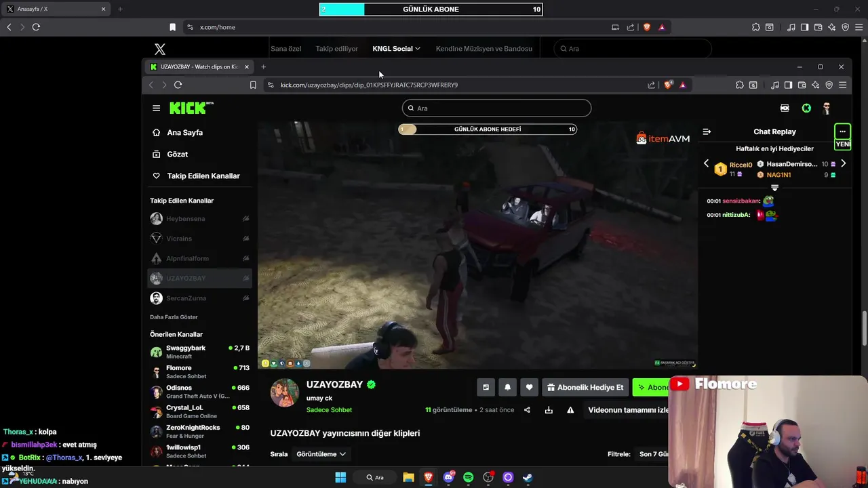The width and height of the screenshot is (868, 488).
Task: Open Brave VPN icon in Kick window
Action: click(829, 85)
